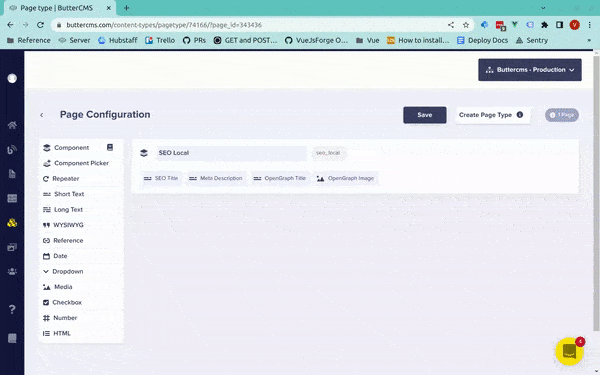Open the yellow content types icon

click(x=12, y=223)
